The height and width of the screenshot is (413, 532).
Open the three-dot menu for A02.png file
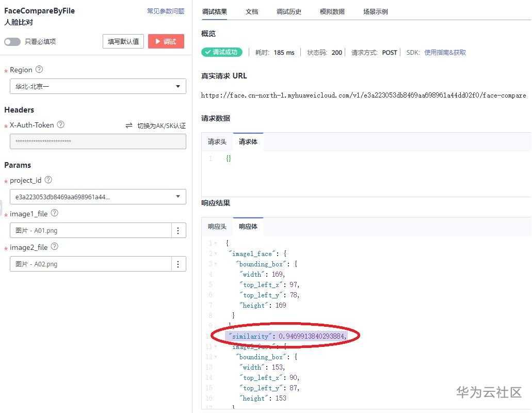point(178,264)
